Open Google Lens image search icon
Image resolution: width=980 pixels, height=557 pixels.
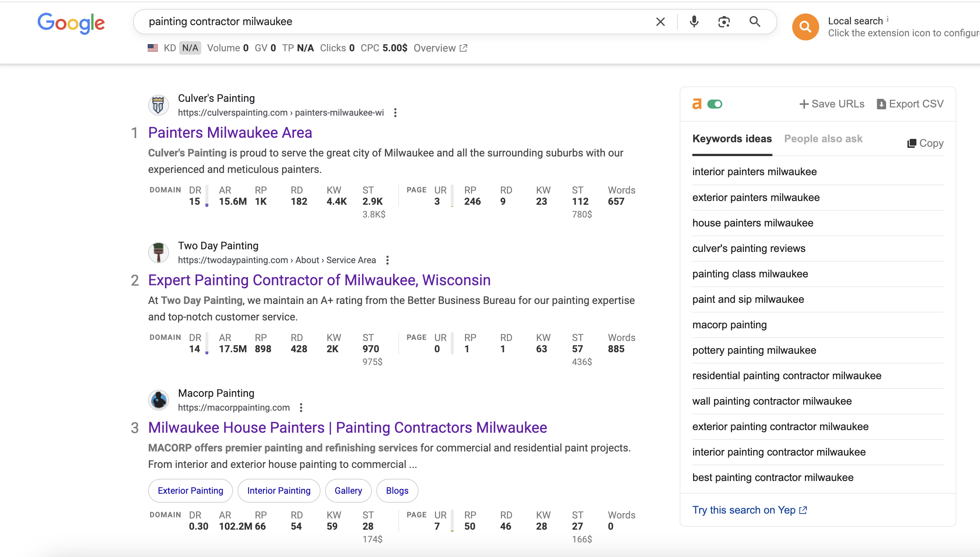pyautogui.click(x=724, y=22)
